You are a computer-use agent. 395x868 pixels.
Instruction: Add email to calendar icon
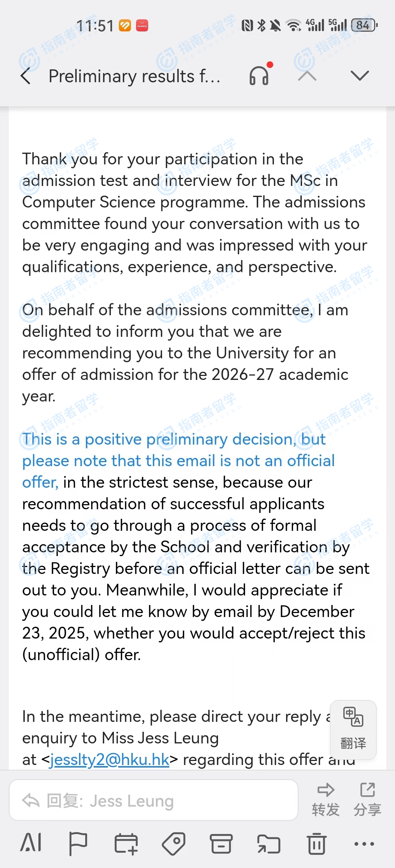point(126,844)
